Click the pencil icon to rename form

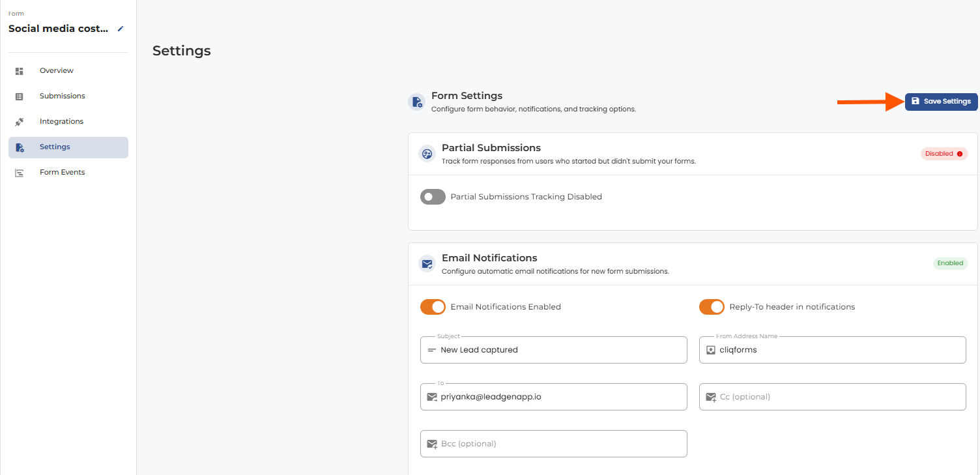pyautogui.click(x=120, y=29)
